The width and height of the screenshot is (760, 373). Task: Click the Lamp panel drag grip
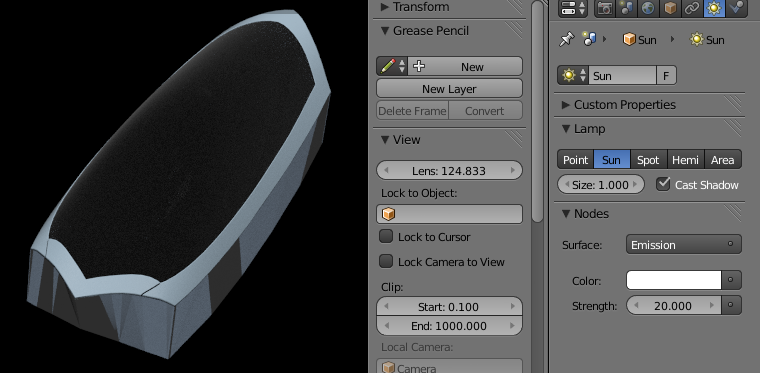tap(733, 128)
